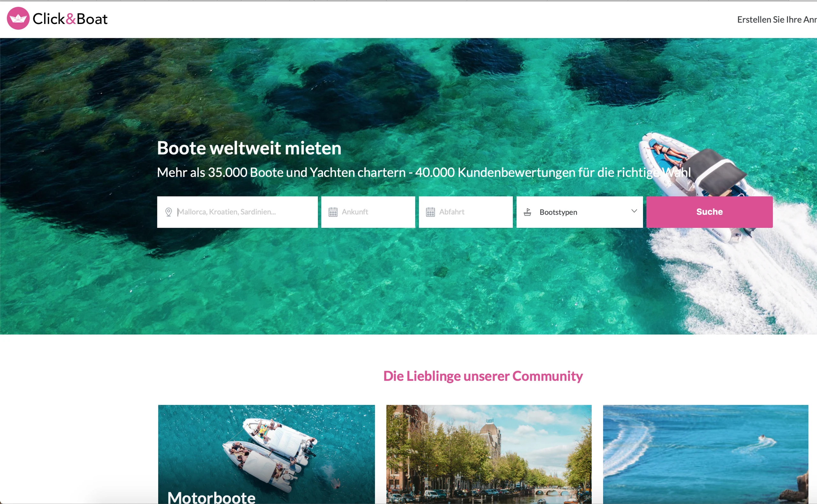Expand the Bootstypen chevron arrow
This screenshot has width=817, height=504.
634,211
